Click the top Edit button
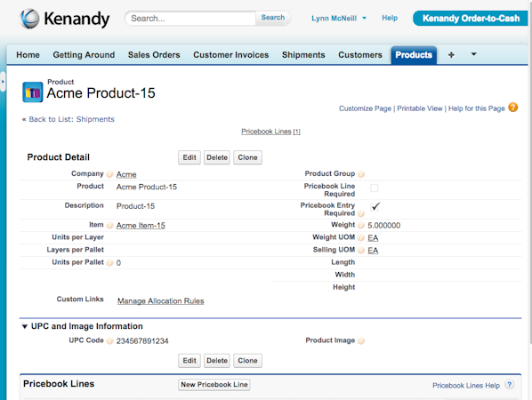 pyautogui.click(x=189, y=157)
